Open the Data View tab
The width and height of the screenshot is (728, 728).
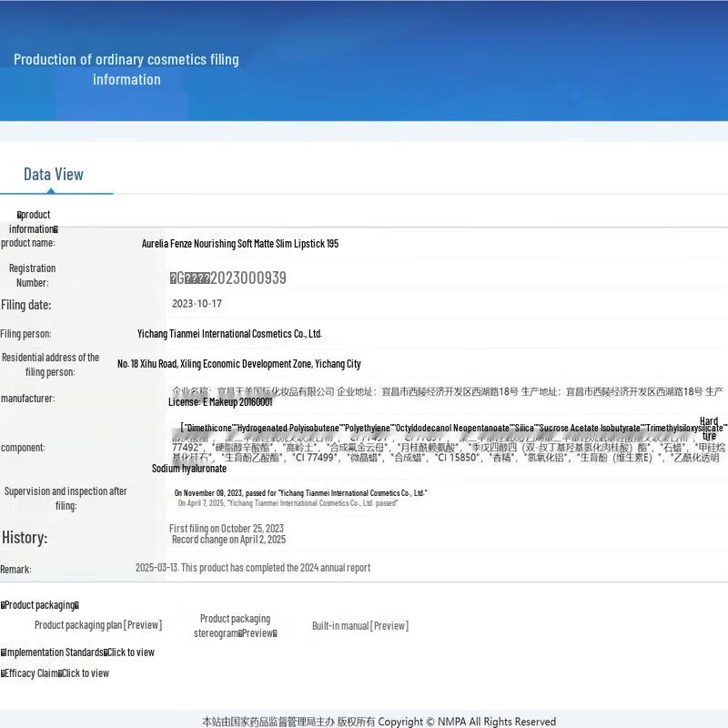pyautogui.click(x=54, y=174)
